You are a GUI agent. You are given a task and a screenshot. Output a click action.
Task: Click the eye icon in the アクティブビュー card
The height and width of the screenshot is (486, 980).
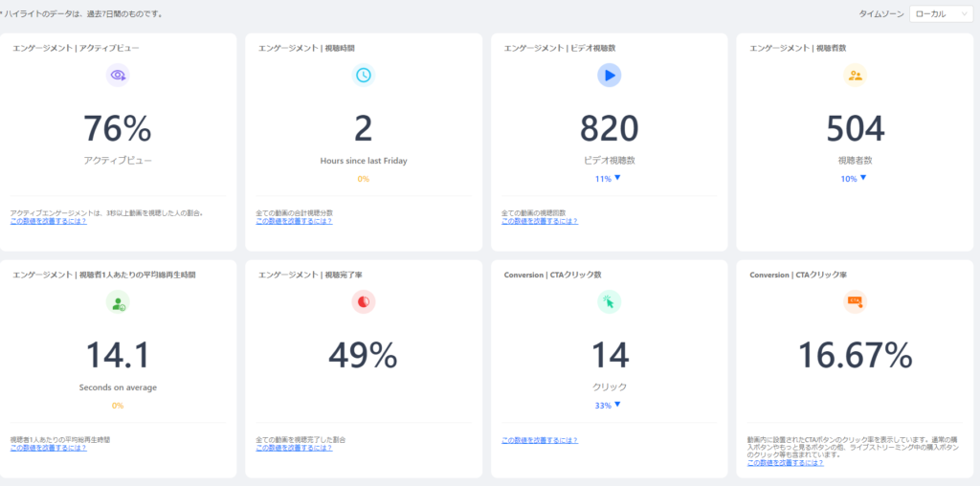(x=118, y=75)
